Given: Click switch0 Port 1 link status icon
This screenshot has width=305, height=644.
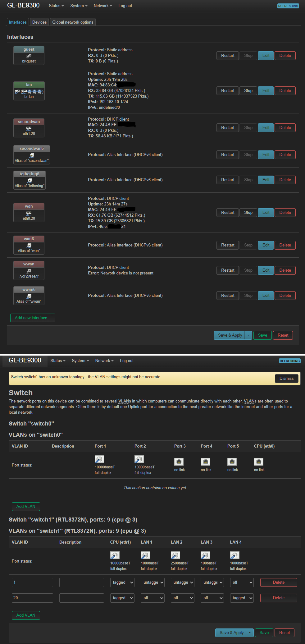Looking at the screenshot, I should 99,459.
